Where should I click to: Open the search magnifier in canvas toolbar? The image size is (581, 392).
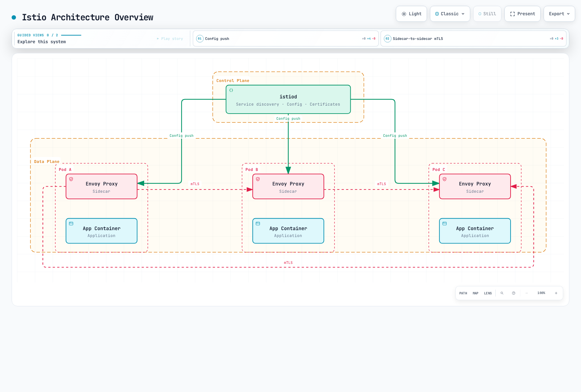pyautogui.click(x=502, y=293)
